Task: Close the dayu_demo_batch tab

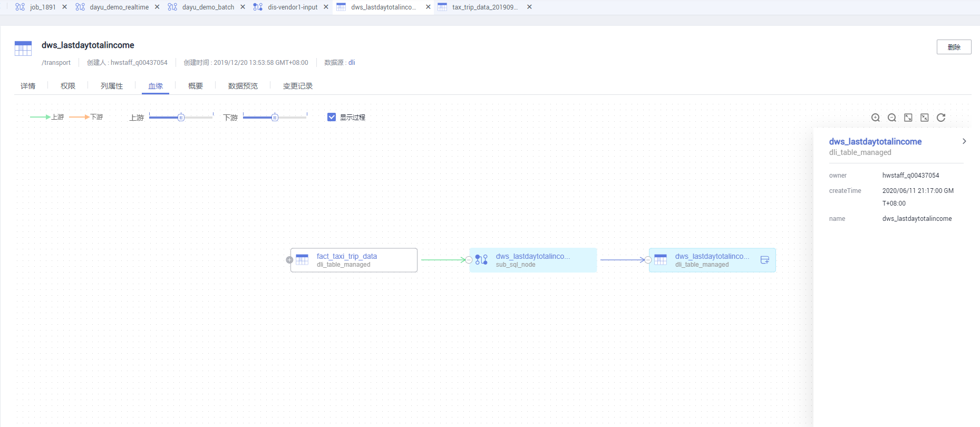Action: pyautogui.click(x=242, y=7)
